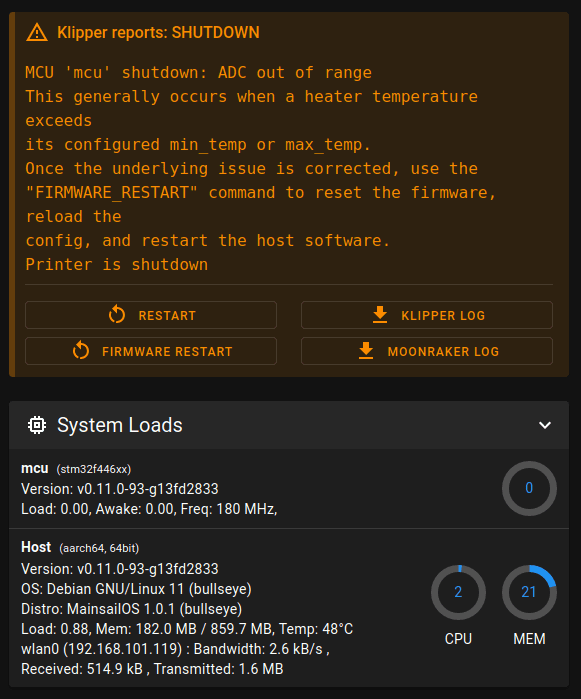Click the download arrow icon for Moonraker log
581x699 pixels.
click(x=366, y=351)
